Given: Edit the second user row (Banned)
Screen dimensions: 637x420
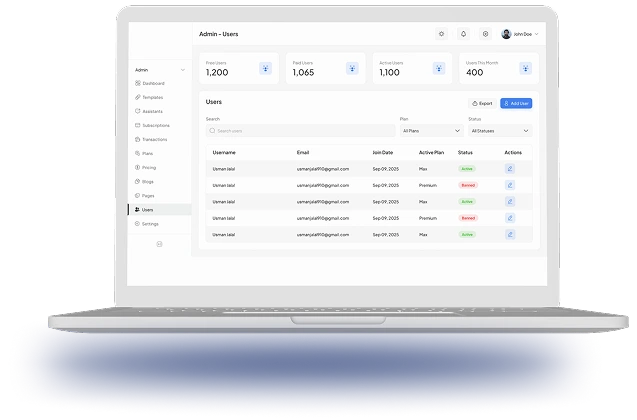Looking at the screenshot, I should [509, 185].
